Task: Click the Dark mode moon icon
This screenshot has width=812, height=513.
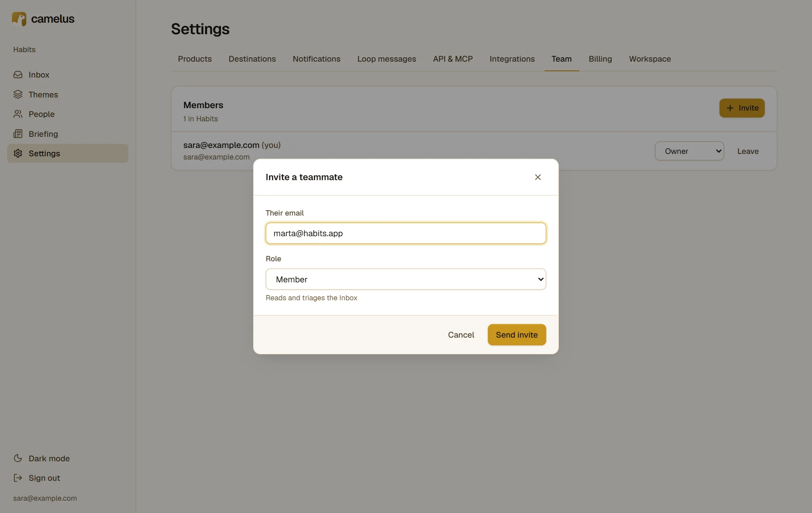Action: [x=18, y=458]
